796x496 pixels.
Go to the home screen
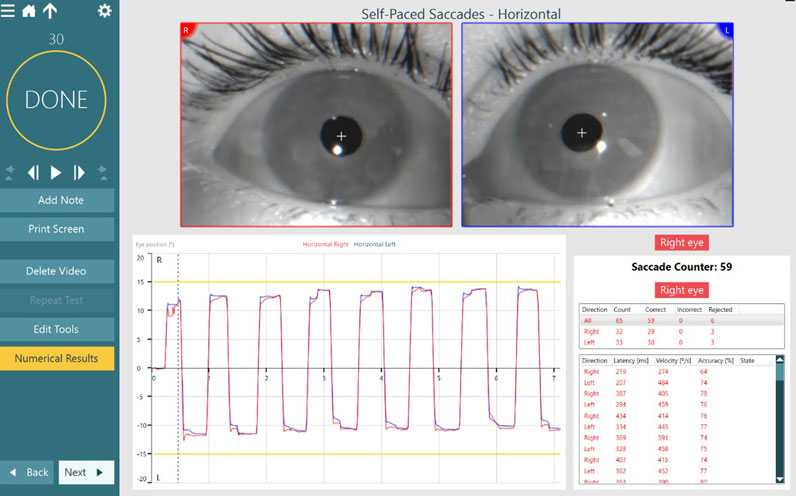point(29,11)
